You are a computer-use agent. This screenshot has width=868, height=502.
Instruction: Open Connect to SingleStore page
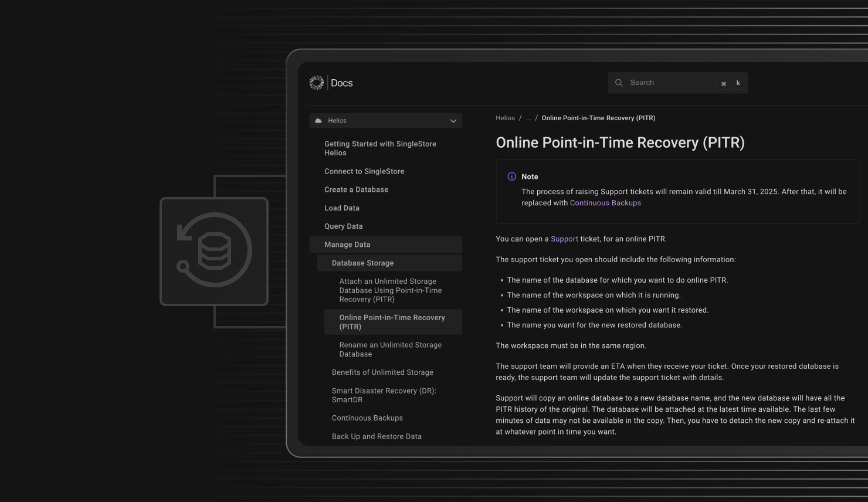(364, 171)
